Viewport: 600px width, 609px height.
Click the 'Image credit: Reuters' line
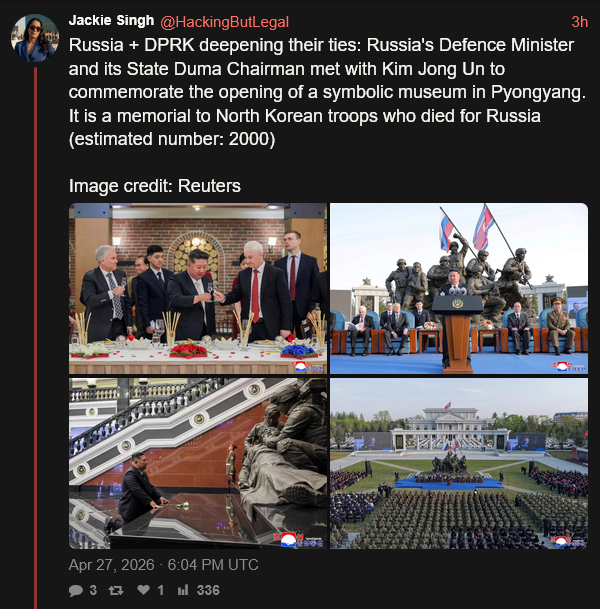pyautogui.click(x=155, y=186)
